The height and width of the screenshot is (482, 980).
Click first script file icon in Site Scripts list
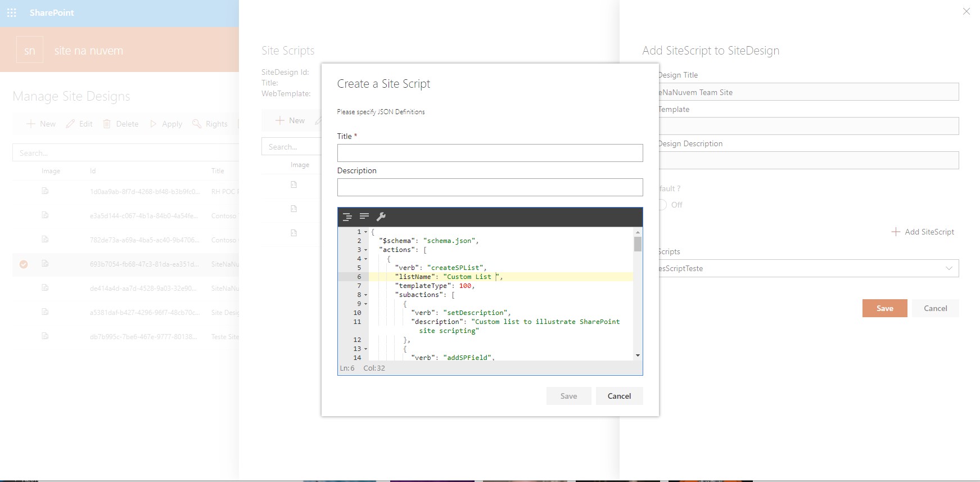293,184
